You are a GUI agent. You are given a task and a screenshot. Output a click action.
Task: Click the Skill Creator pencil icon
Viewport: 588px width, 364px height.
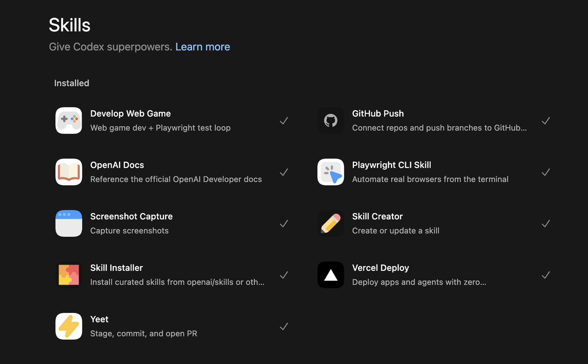pos(331,223)
